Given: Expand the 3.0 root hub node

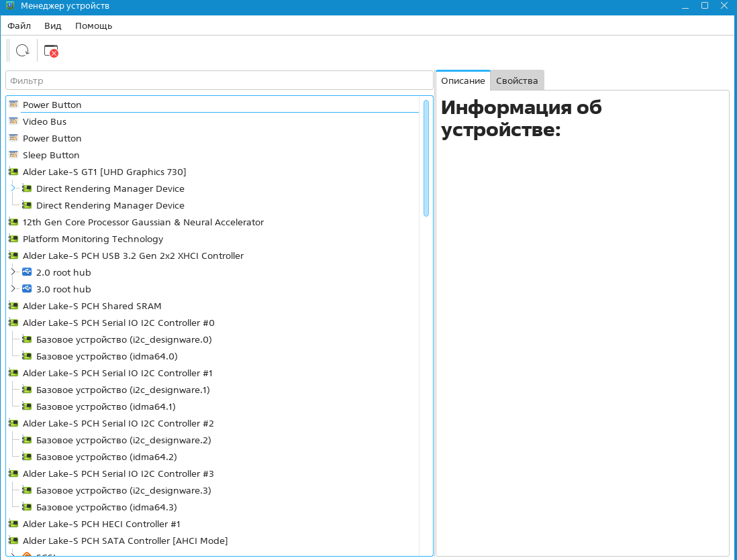Looking at the screenshot, I should (13, 289).
